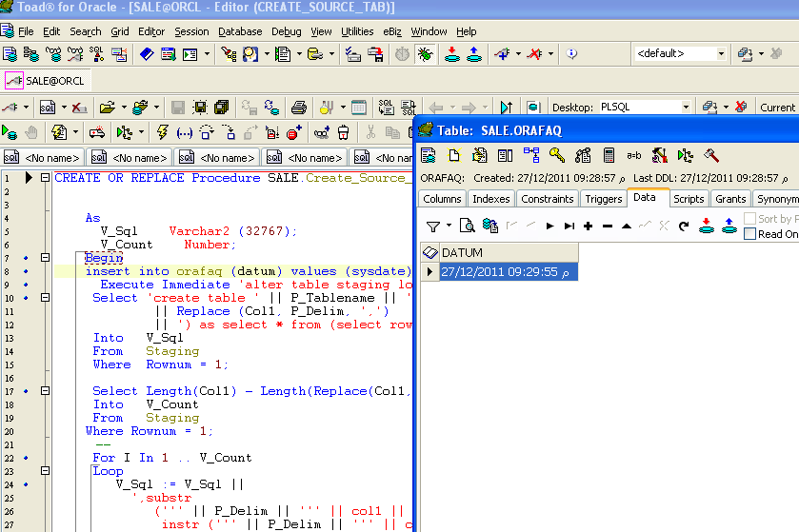Click the printer icon in editor toolbar
This screenshot has height=532, width=799.
[299, 107]
